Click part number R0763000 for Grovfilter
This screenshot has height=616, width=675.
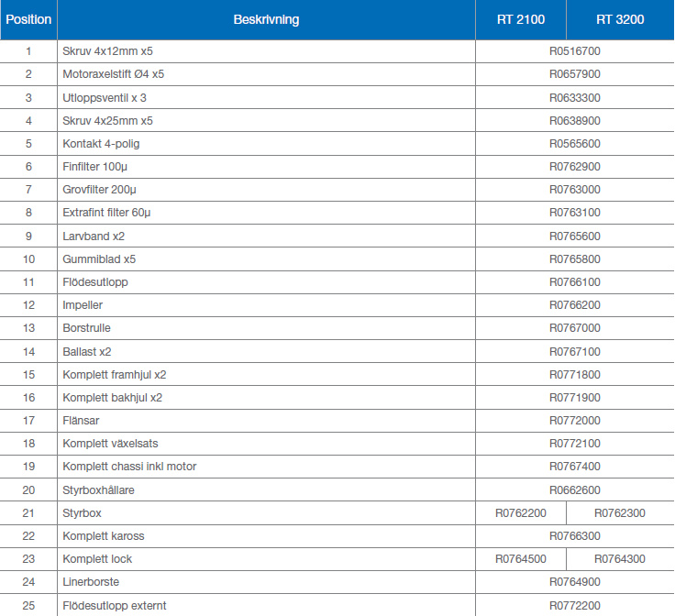coord(574,190)
